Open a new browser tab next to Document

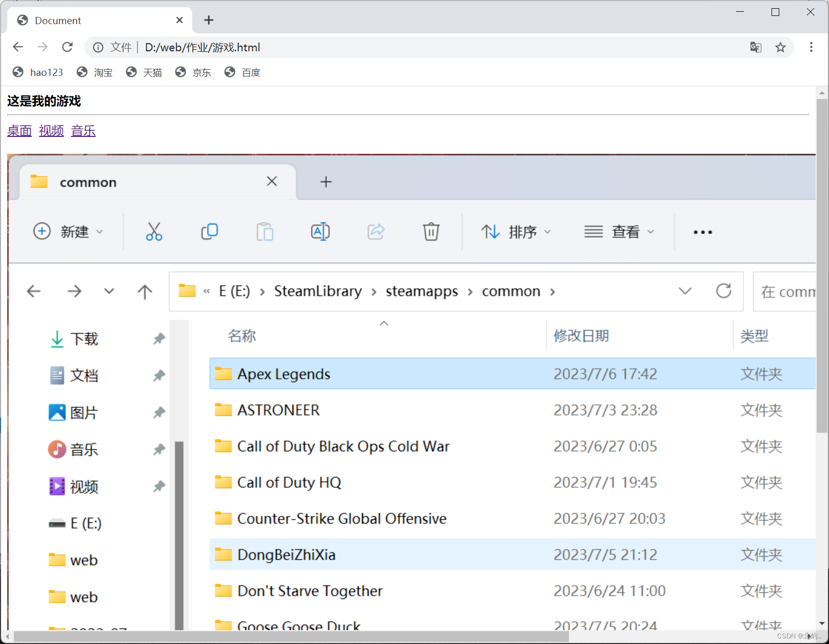(209, 20)
